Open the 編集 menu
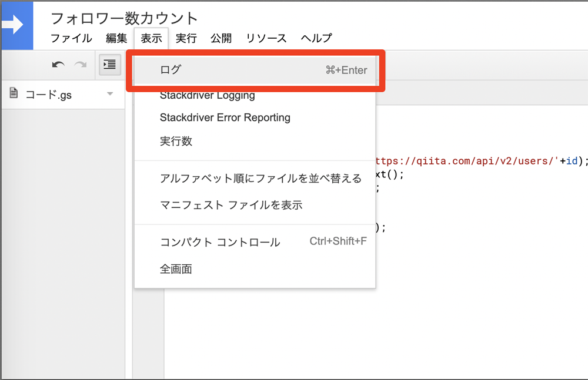The width and height of the screenshot is (588, 380). pos(116,38)
